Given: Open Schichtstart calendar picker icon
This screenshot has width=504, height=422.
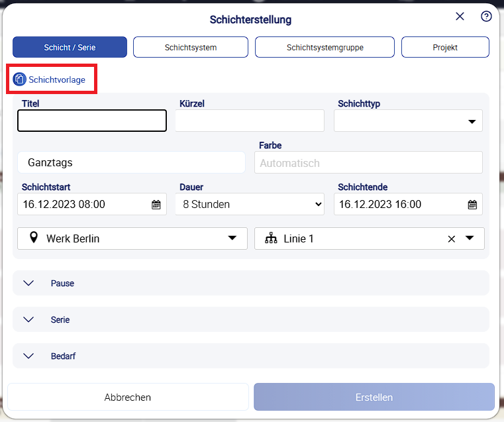Looking at the screenshot, I should (156, 205).
